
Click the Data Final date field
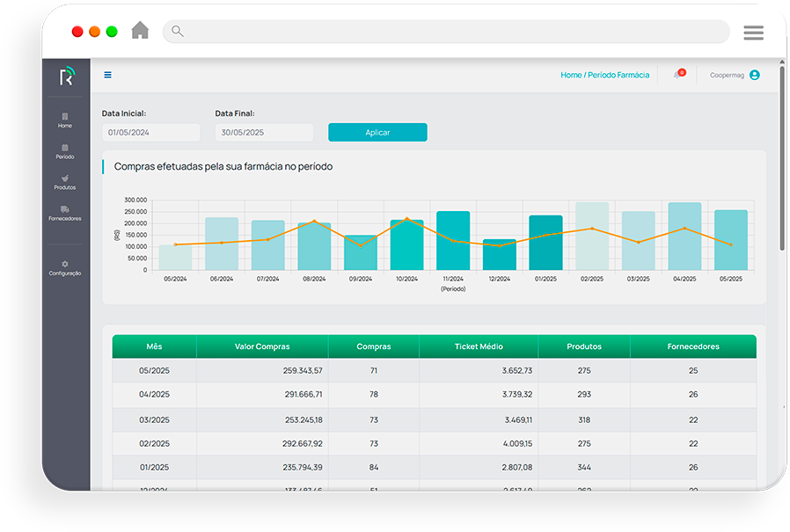click(x=264, y=133)
